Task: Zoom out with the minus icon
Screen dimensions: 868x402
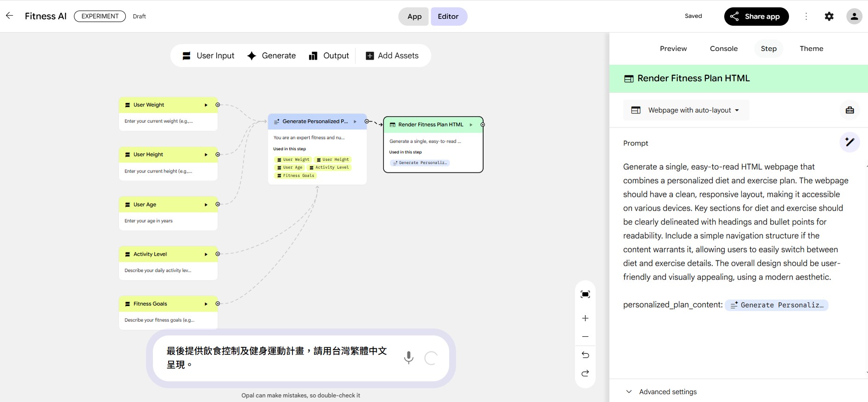Action: click(x=585, y=337)
